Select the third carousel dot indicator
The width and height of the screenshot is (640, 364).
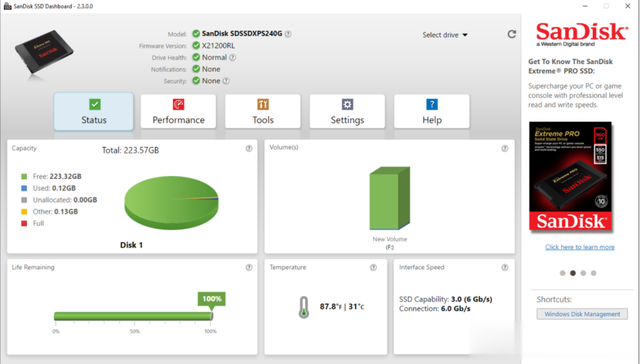tap(583, 273)
